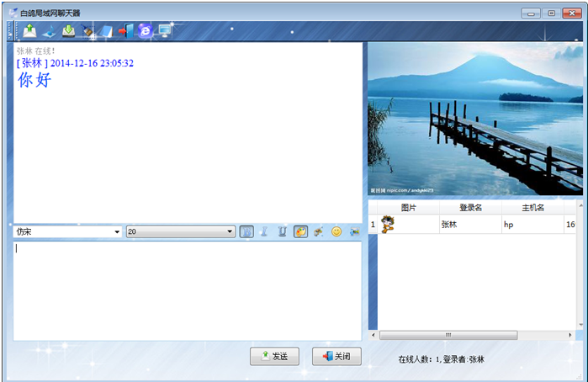Click the blue music note toolbar icon

click(x=49, y=31)
